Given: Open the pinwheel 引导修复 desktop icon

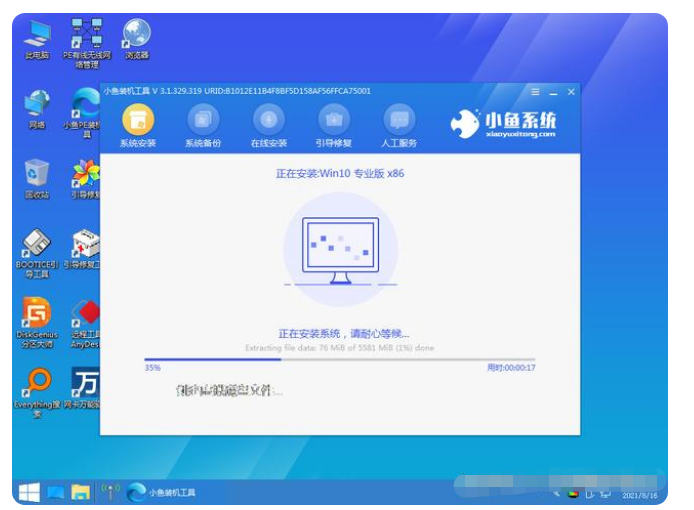Looking at the screenshot, I should click(x=85, y=179).
